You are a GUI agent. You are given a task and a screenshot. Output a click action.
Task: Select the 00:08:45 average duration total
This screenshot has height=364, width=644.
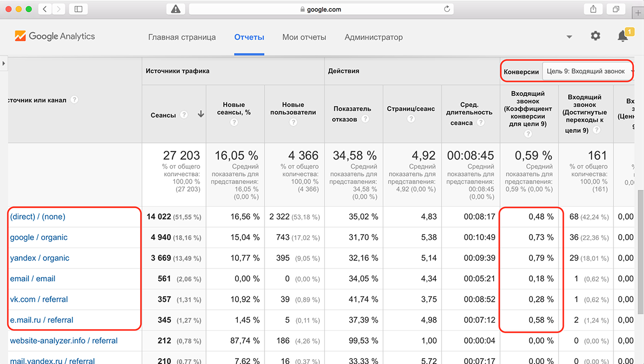coord(470,156)
